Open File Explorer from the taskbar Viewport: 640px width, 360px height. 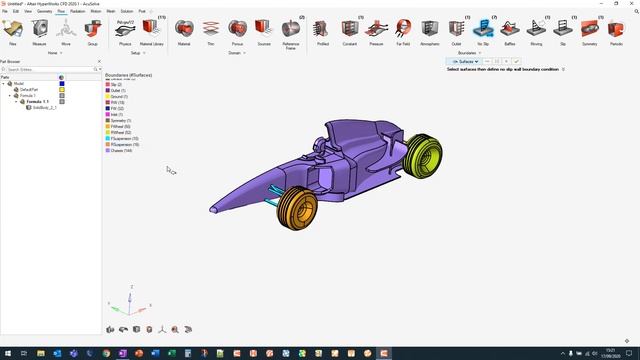(x=41, y=353)
